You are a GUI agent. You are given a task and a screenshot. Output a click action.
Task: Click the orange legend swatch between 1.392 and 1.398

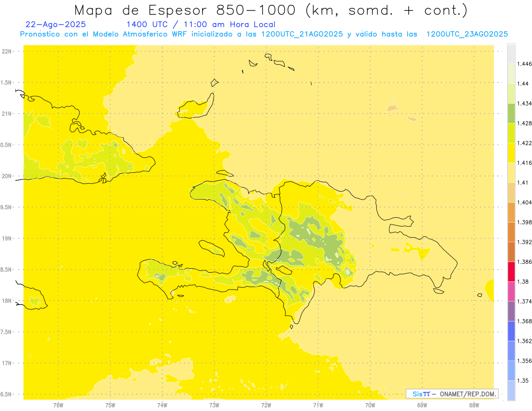point(511,232)
